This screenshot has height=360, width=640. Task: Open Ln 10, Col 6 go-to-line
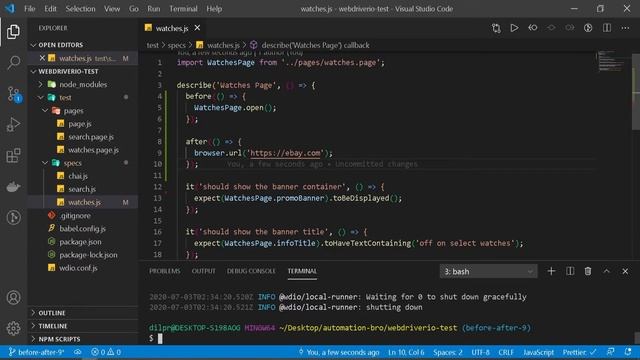coord(406,352)
